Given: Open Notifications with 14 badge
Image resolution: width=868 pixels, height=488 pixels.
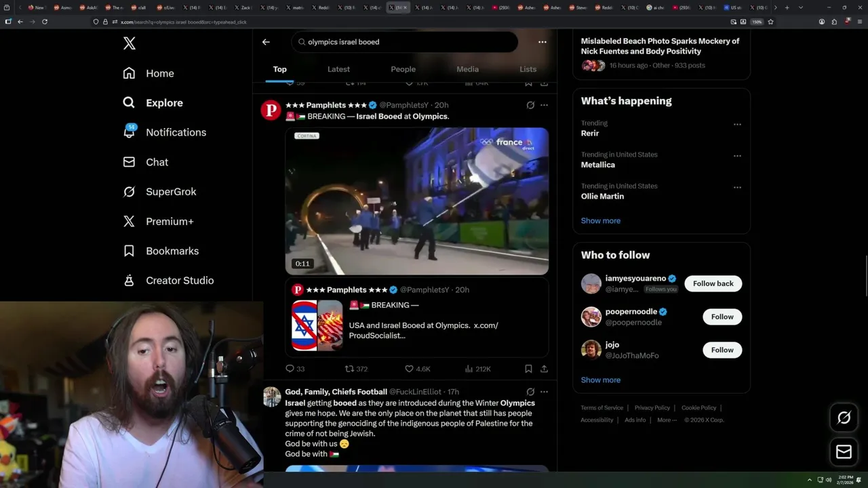Looking at the screenshot, I should (x=163, y=132).
